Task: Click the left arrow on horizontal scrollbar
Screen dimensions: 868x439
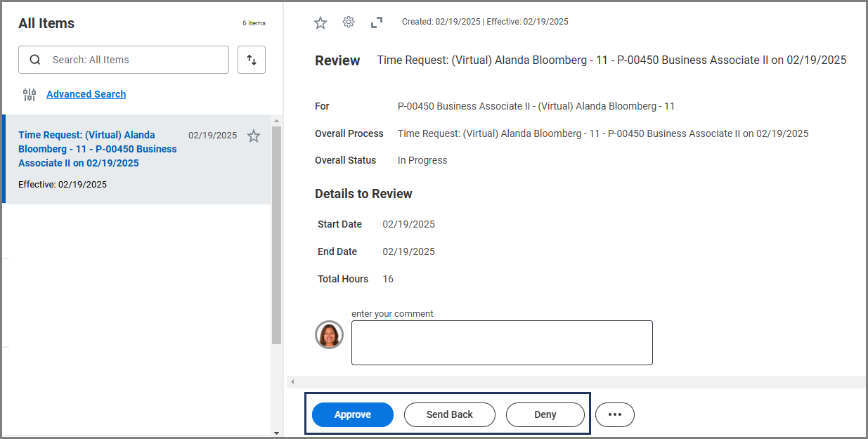Action: 292,381
